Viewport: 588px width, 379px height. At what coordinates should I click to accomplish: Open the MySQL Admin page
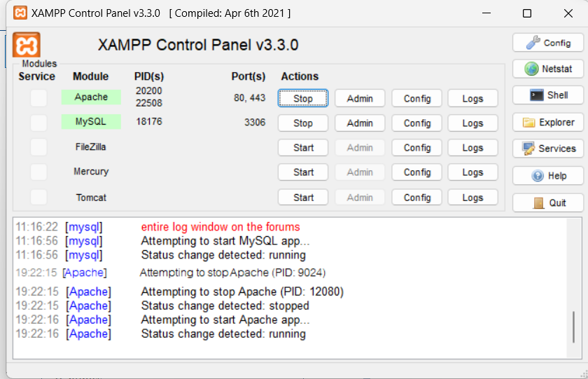click(360, 123)
